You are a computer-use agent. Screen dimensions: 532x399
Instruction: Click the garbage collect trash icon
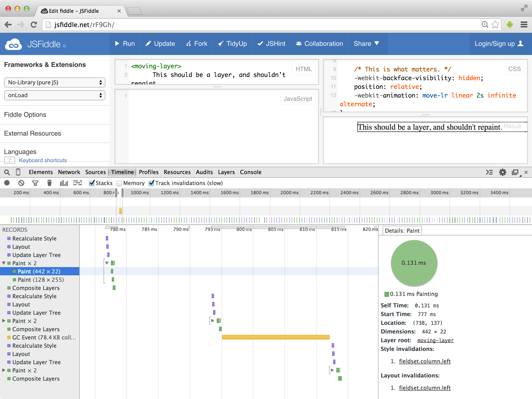(49, 183)
